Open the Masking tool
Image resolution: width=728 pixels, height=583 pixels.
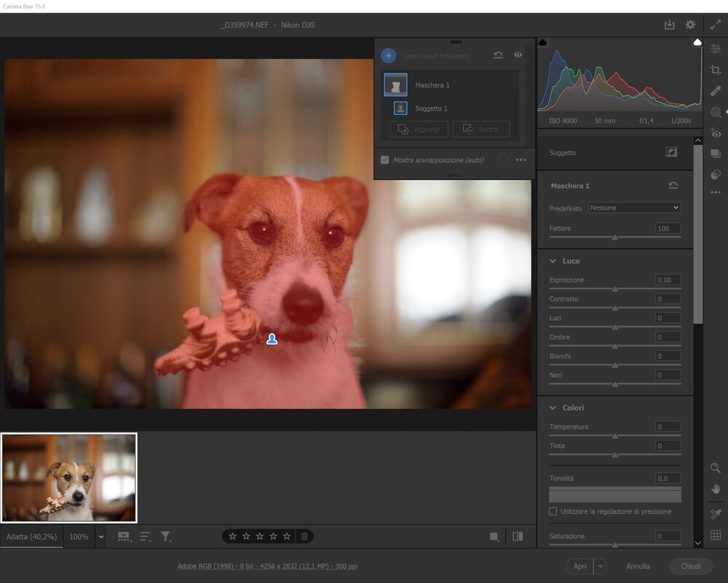tap(716, 112)
